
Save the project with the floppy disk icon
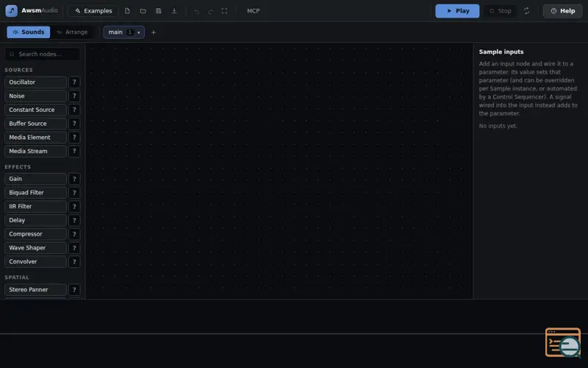pyautogui.click(x=158, y=11)
